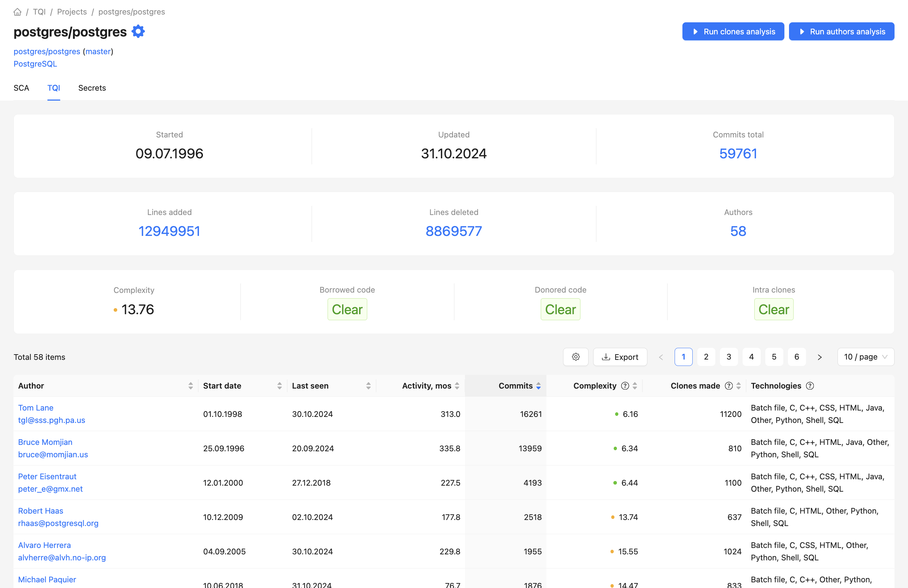The width and height of the screenshot is (908, 588).
Task: Click Tom Lane's commits value 16261
Action: click(531, 414)
